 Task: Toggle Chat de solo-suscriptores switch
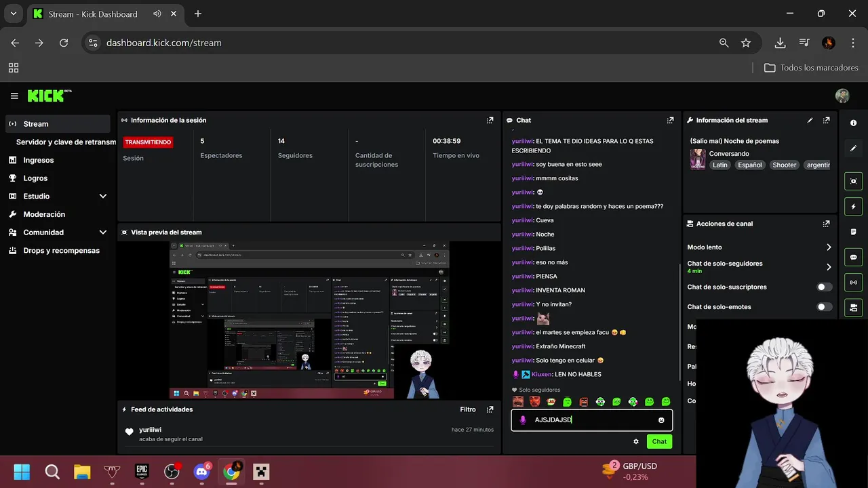pos(824,287)
